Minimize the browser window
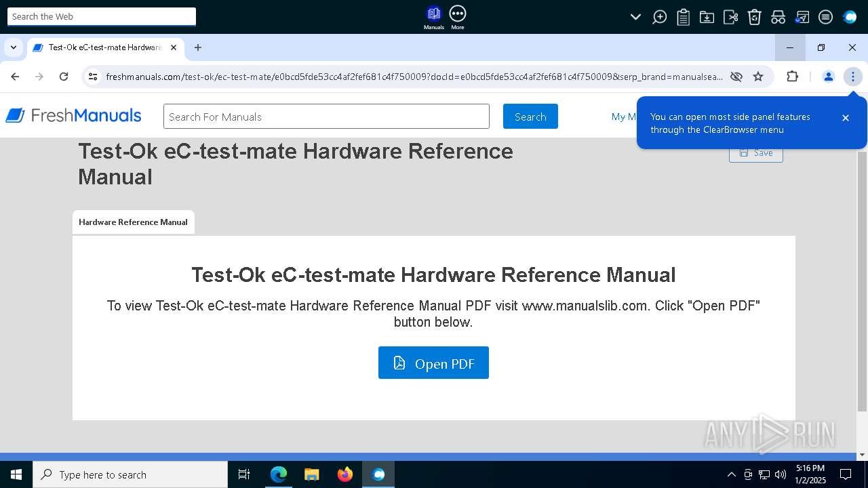 point(790,47)
